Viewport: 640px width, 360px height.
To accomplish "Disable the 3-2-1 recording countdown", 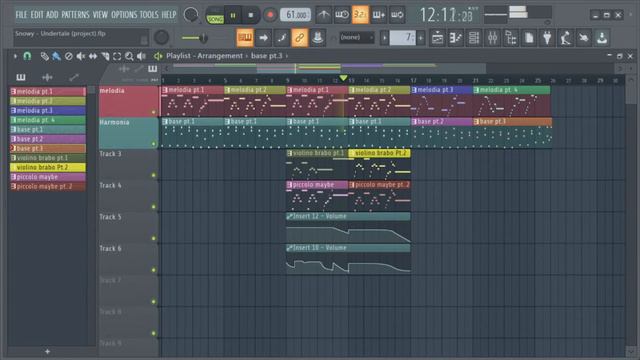I will pos(360,15).
